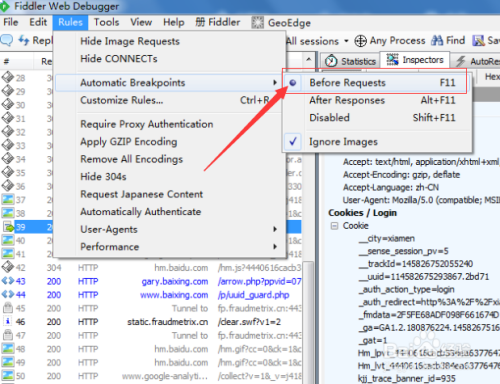Click the session 46 info icon

pos(7,322)
